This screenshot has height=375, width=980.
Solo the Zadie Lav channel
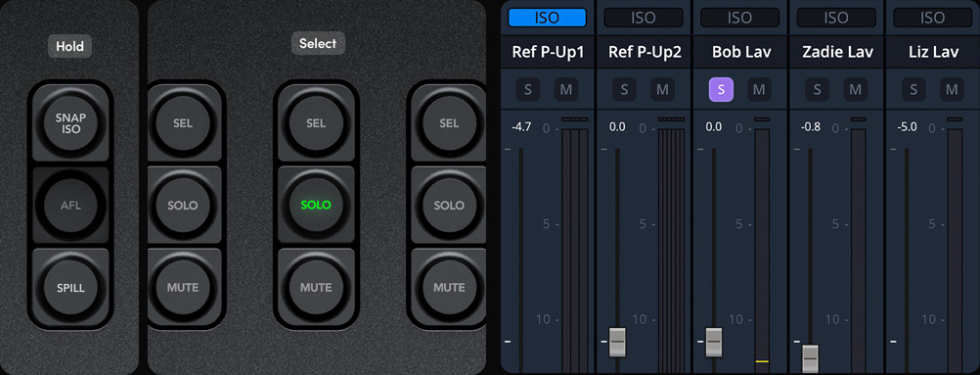click(x=817, y=90)
